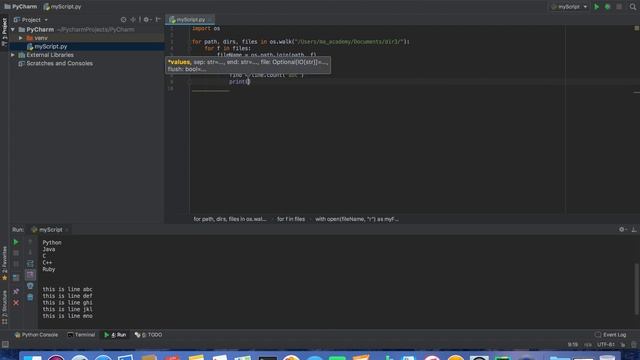Click the myScript.py breadcrumb in the navigation bar
The width and height of the screenshot is (640, 360).
pos(62,7)
